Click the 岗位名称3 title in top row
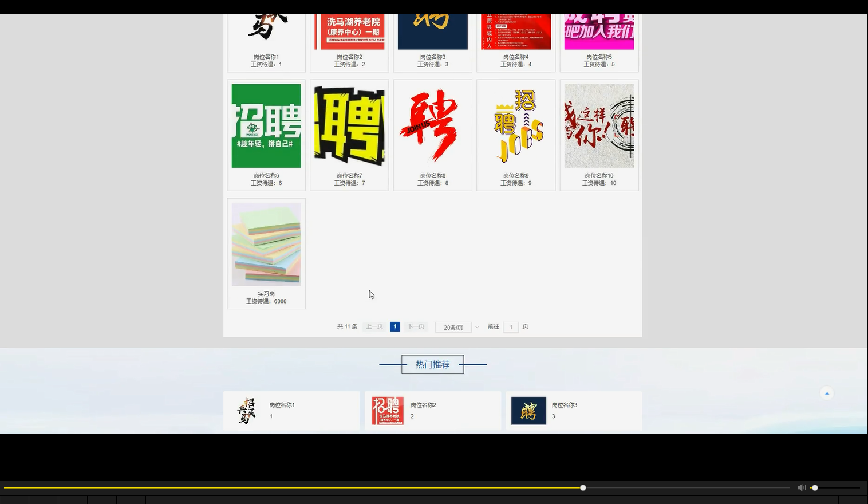 coord(433,57)
